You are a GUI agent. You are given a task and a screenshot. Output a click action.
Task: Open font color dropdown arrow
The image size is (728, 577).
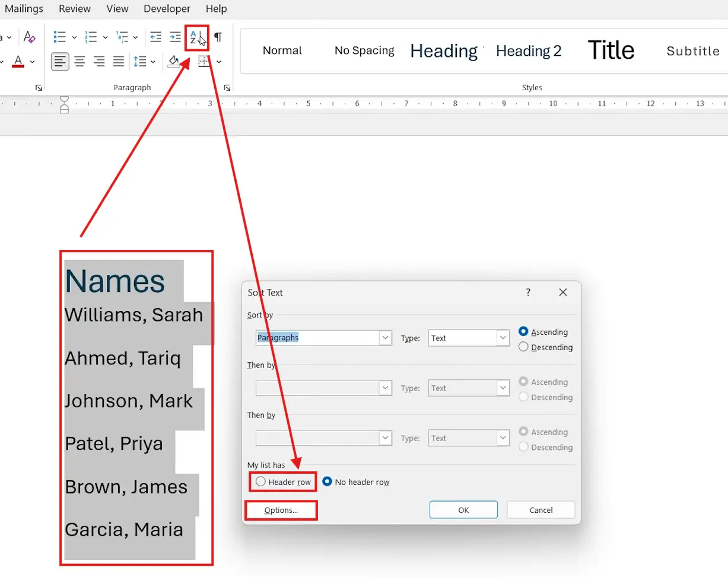point(32,61)
